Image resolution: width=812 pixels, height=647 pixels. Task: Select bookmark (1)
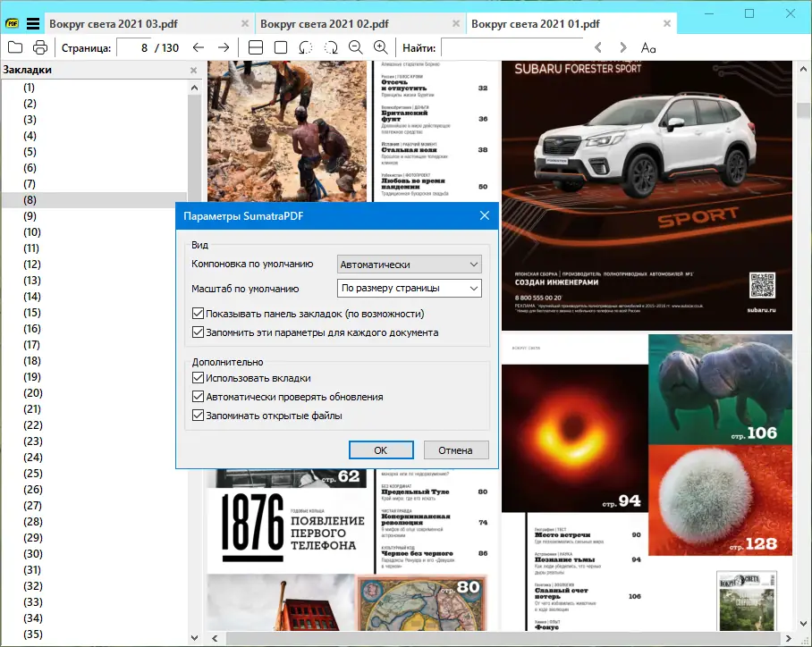click(29, 88)
